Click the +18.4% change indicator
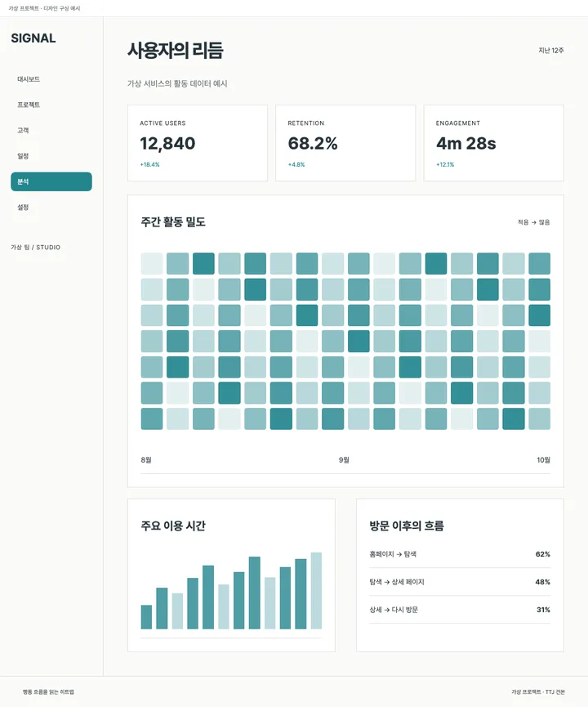The image size is (588, 707). 149,164
